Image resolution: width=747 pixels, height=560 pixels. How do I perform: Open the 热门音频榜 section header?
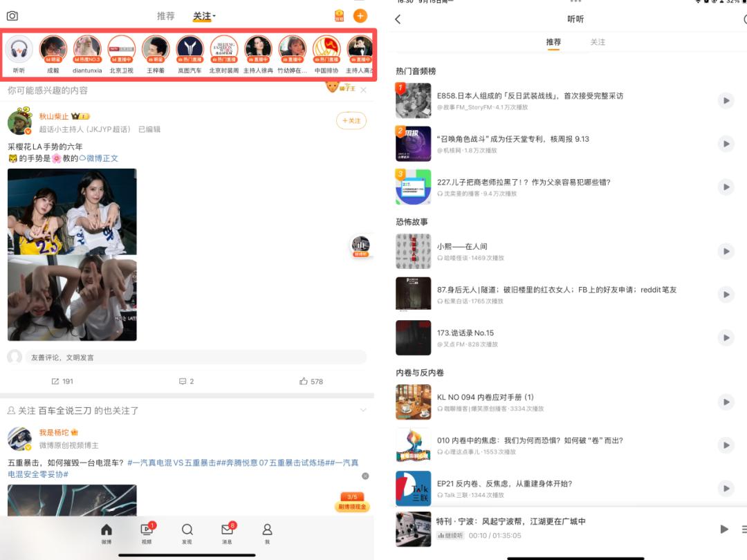(x=416, y=71)
